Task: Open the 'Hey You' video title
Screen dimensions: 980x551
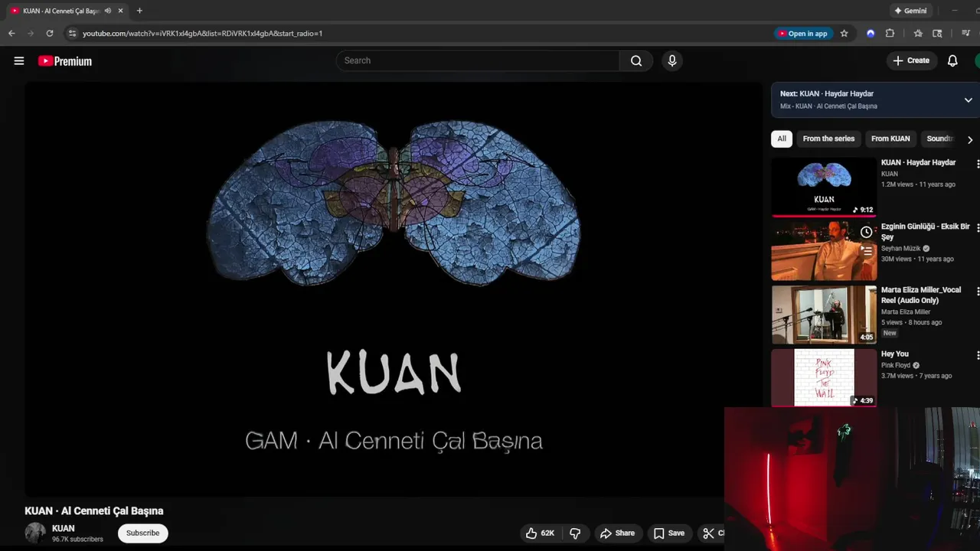Action: click(895, 354)
